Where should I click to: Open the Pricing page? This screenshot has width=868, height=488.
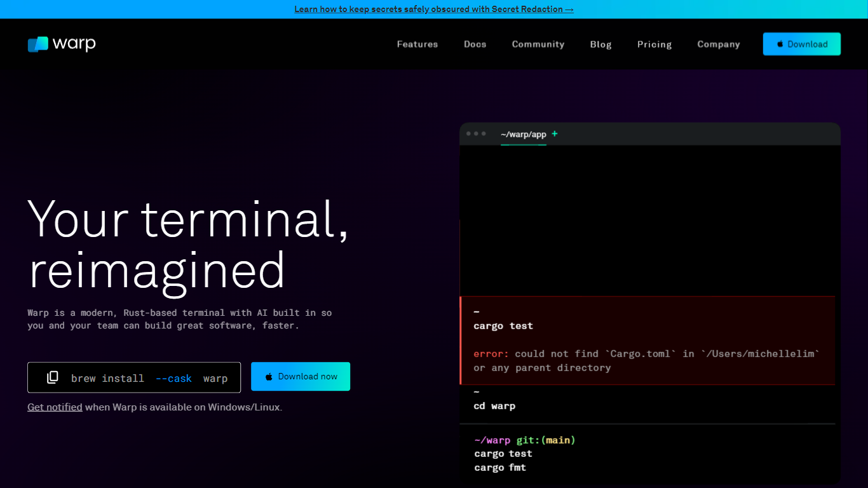pyautogui.click(x=654, y=44)
